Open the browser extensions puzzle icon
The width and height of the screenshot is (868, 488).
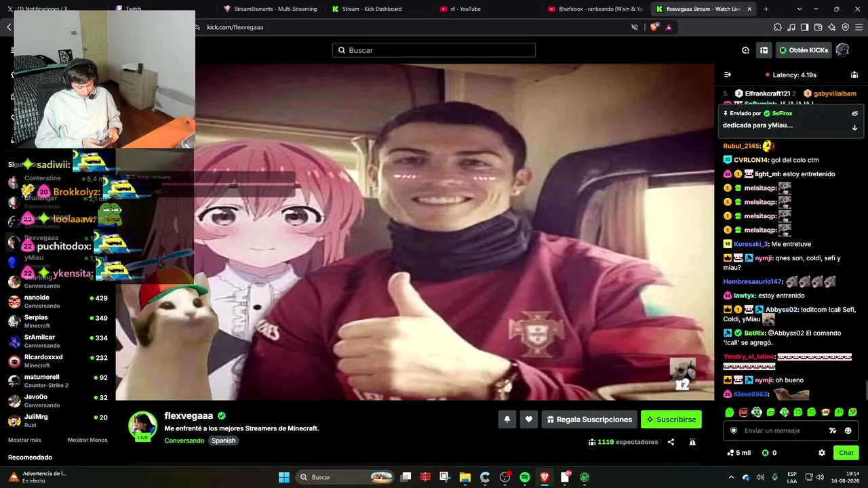pyautogui.click(x=778, y=27)
